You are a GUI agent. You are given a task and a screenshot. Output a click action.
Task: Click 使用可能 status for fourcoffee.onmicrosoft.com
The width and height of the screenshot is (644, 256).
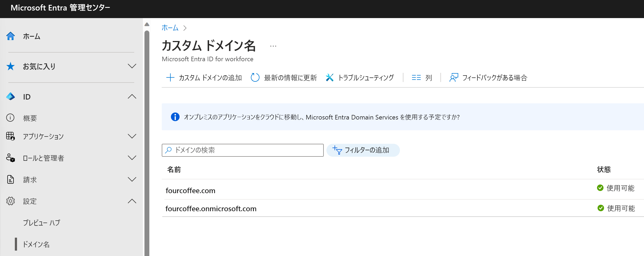[x=621, y=208]
